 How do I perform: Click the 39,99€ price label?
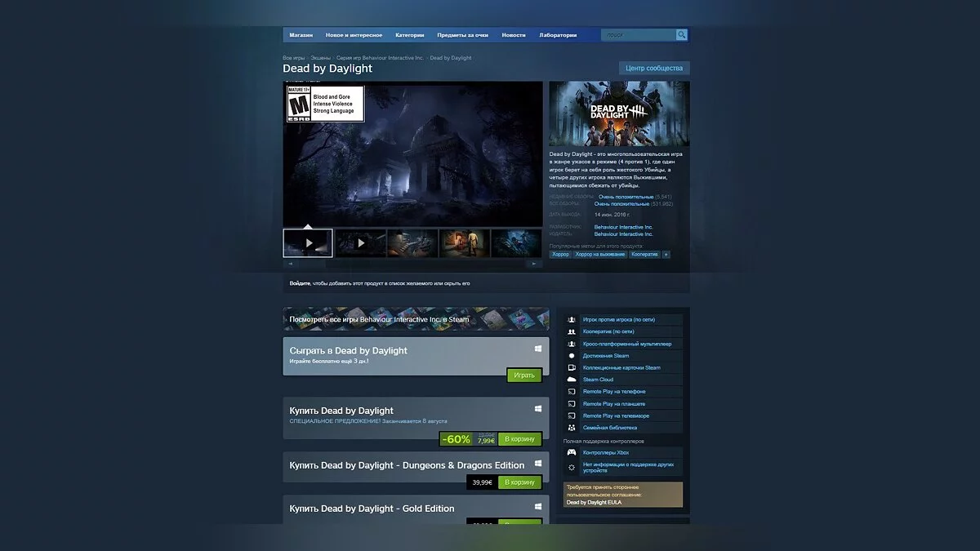[483, 482]
